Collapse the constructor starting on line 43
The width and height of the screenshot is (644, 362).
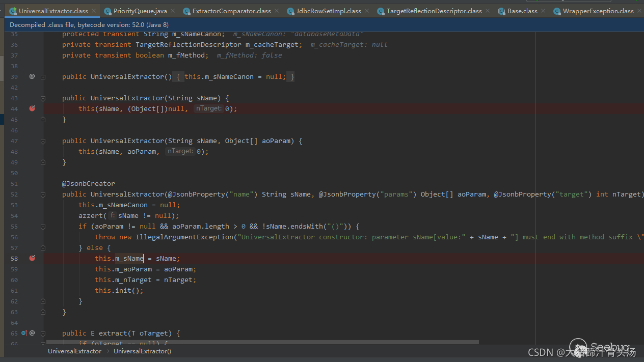(43, 98)
